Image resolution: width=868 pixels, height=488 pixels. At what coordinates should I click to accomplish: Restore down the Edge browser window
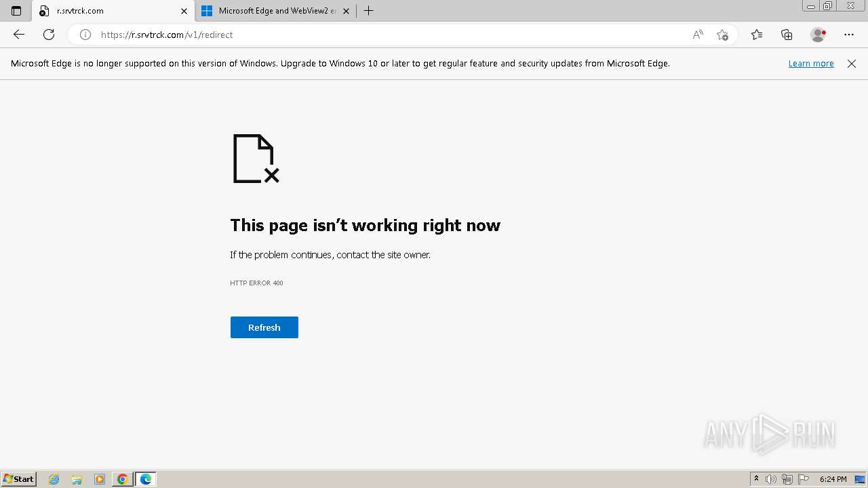828,6
